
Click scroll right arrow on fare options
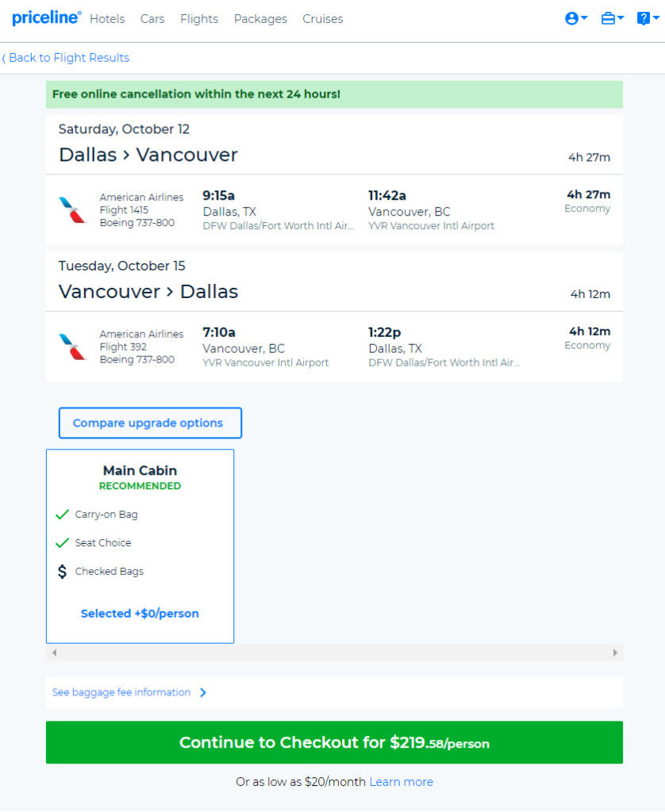(x=615, y=653)
